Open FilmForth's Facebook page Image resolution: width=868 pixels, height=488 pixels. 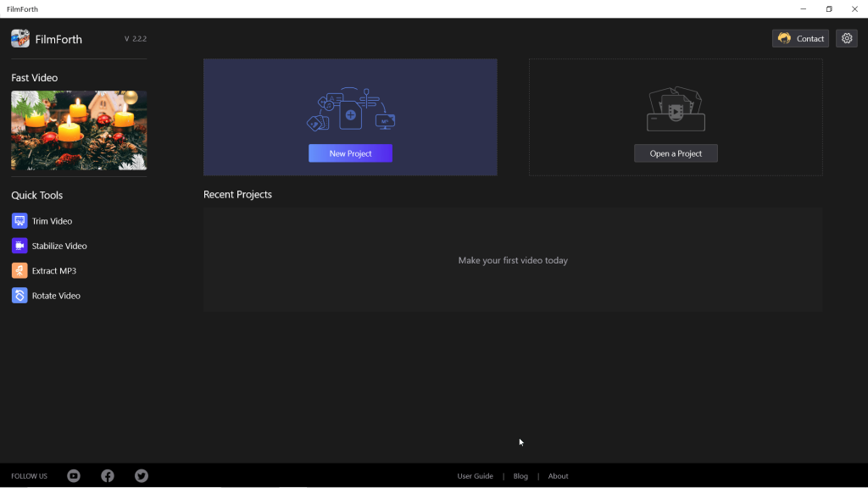tap(107, 475)
